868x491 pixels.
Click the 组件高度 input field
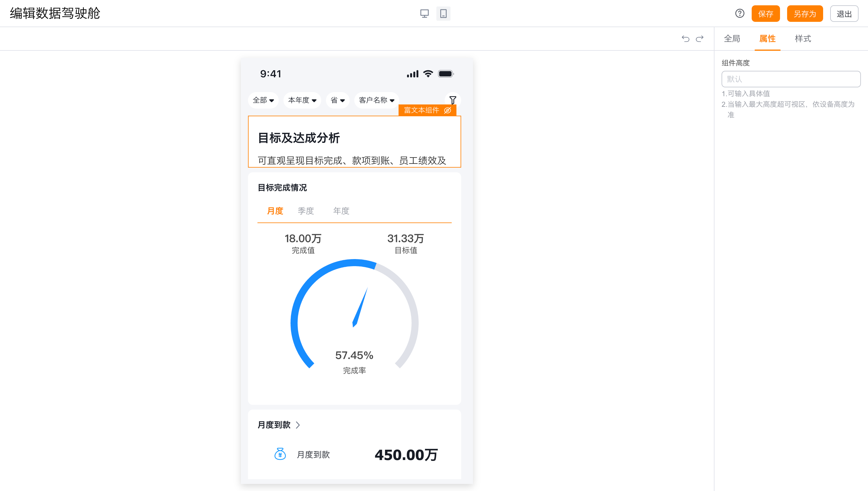791,79
